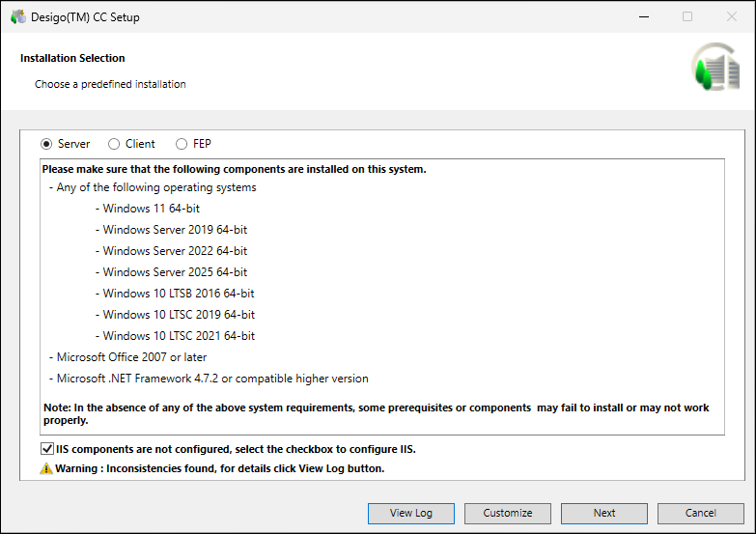Click the Windows 11 64-bit requirement line
Screen dimensions: 756x534
pyautogui.click(x=151, y=209)
